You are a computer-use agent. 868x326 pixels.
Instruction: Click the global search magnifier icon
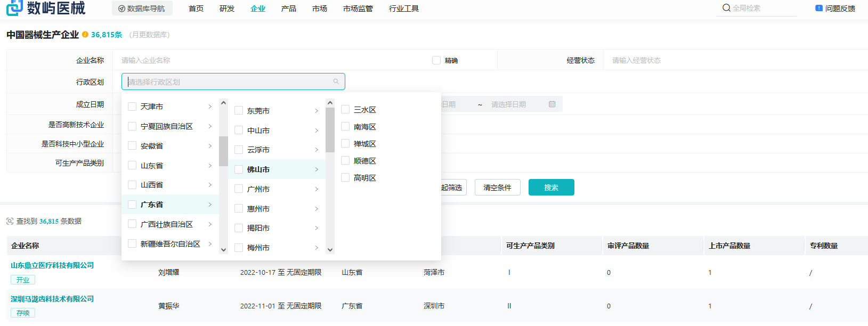tap(726, 8)
